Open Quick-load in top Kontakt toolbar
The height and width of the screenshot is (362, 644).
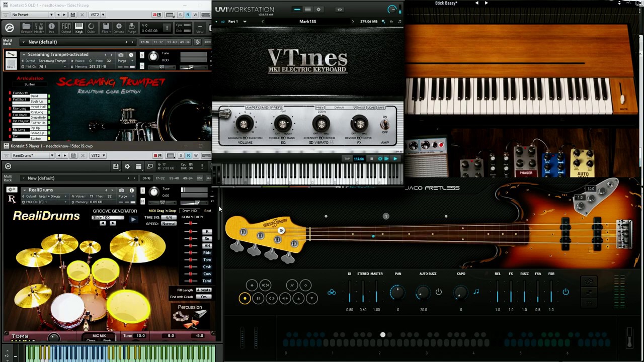point(91,28)
